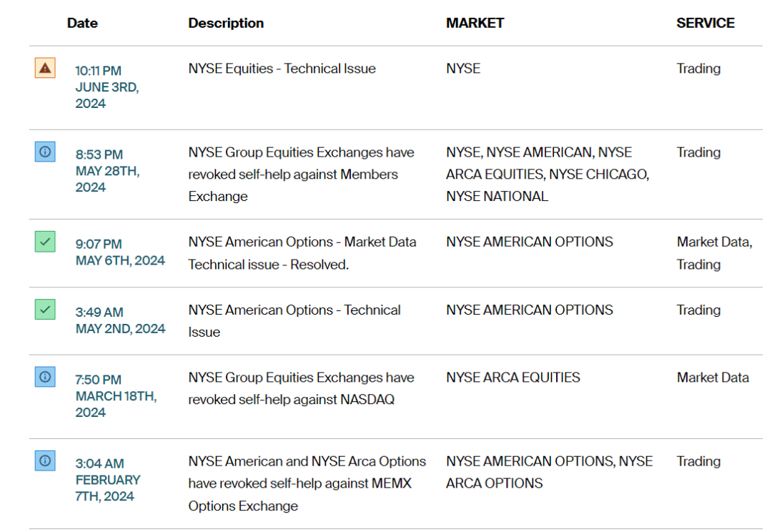Click the blue info icon for March 18th
The image size is (772, 532).
click(x=45, y=377)
